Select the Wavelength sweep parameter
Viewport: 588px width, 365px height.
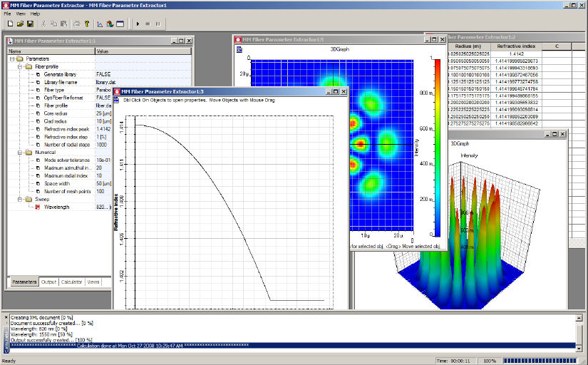[x=58, y=207]
